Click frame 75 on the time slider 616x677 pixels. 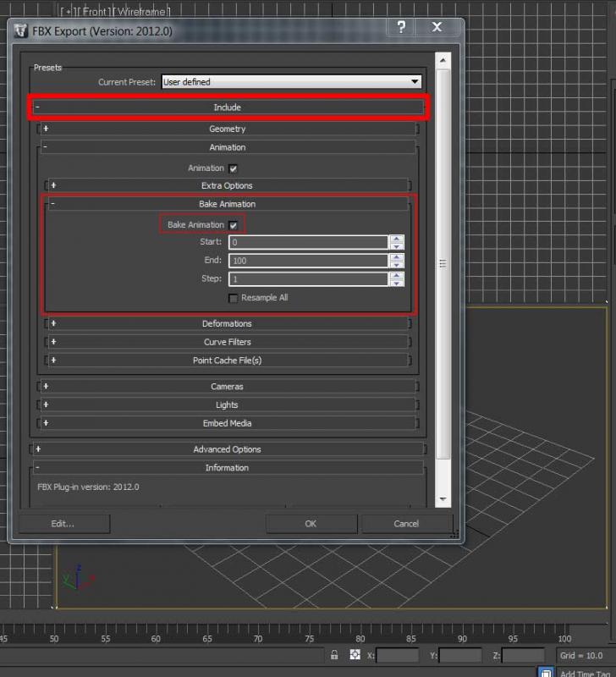pos(310,638)
